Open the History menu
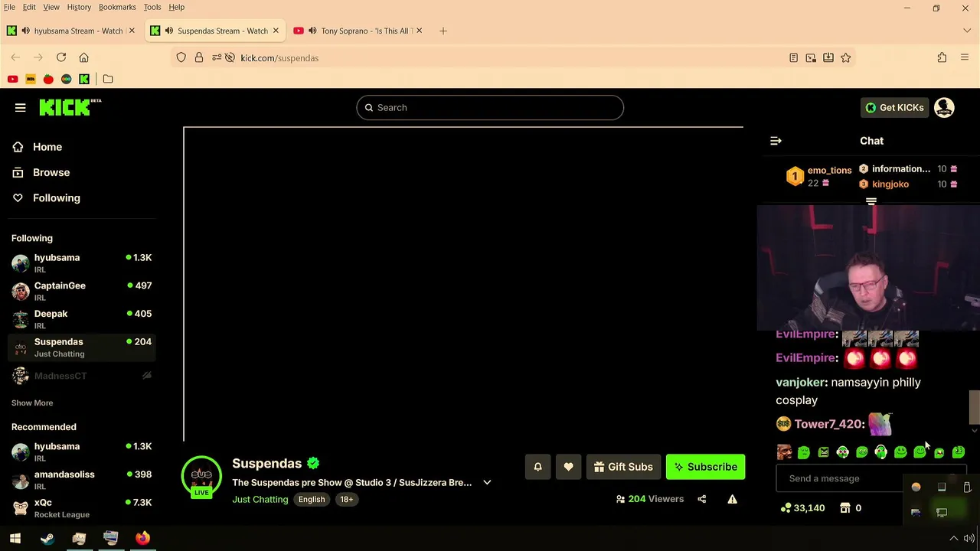Screen dimensions: 980x551 [x=79, y=7]
